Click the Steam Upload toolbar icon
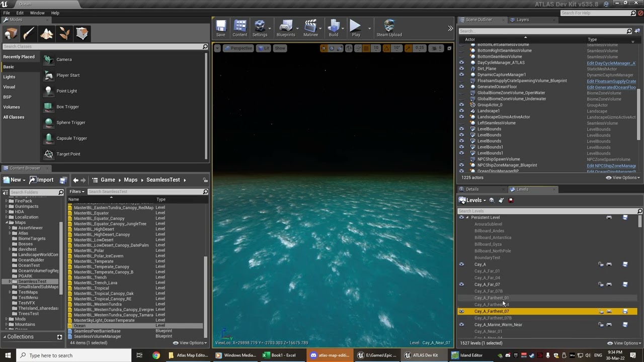 (389, 28)
